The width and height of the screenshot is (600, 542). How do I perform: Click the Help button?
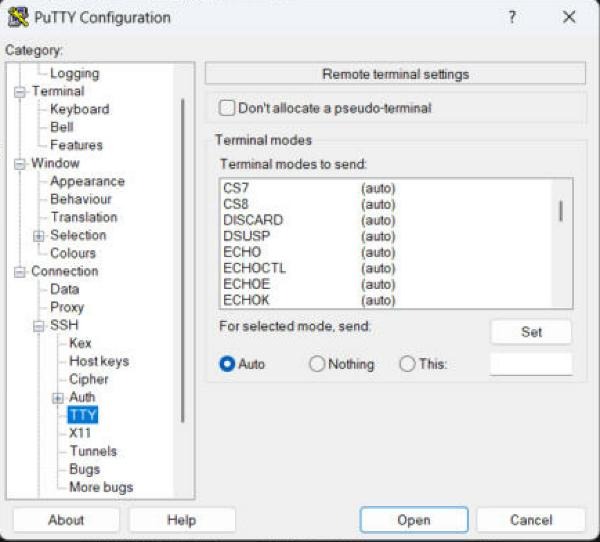click(182, 520)
